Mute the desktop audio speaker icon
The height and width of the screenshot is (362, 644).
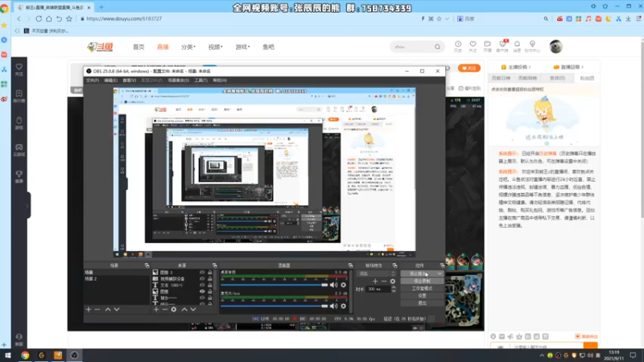click(333, 285)
